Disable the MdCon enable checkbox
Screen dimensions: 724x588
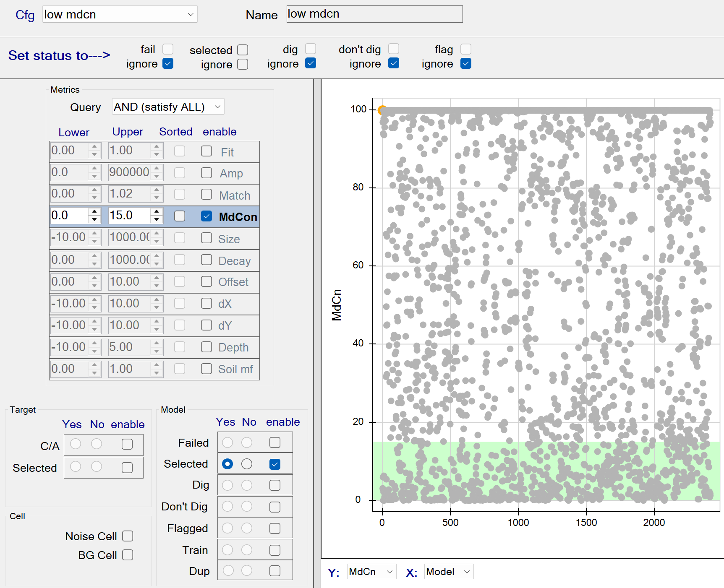[x=206, y=216]
